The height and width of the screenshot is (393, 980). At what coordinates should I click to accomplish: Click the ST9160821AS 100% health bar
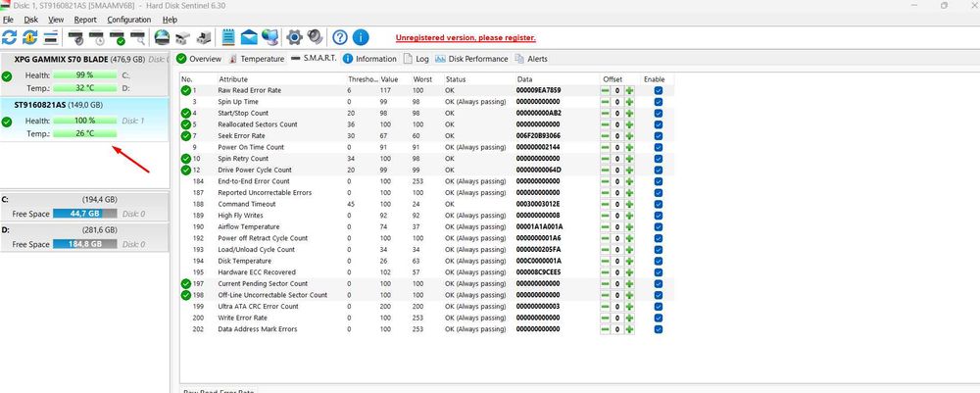[x=85, y=121]
